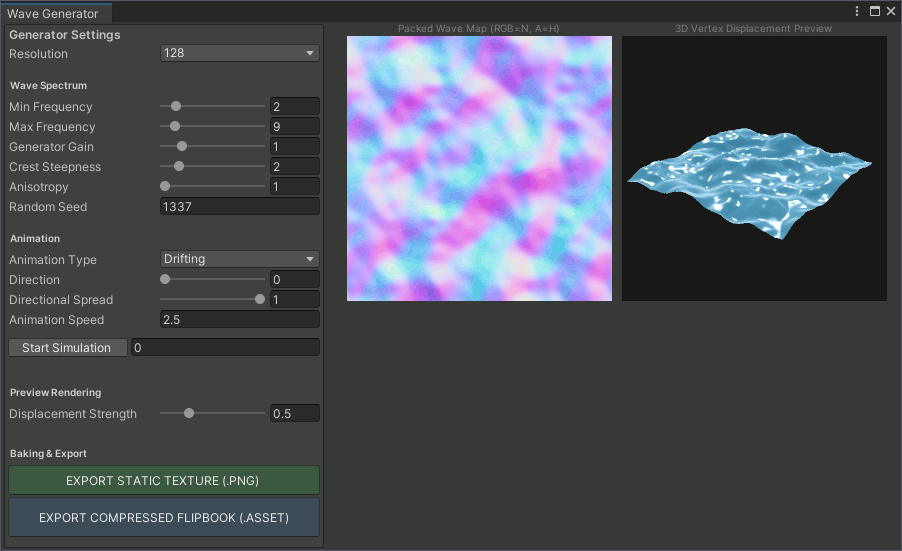Click the Generator Gain value field

(295, 147)
